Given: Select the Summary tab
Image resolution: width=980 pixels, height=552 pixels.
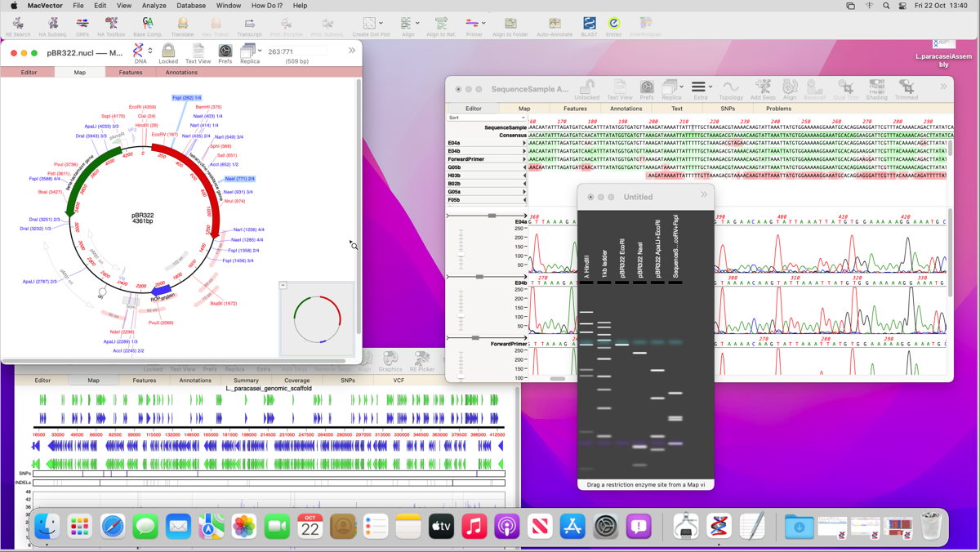Looking at the screenshot, I should click(x=246, y=381).
